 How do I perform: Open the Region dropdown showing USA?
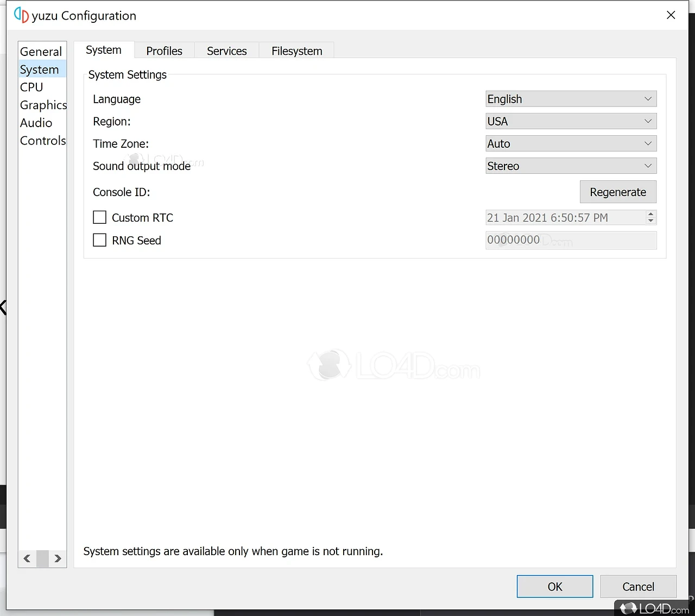571,121
